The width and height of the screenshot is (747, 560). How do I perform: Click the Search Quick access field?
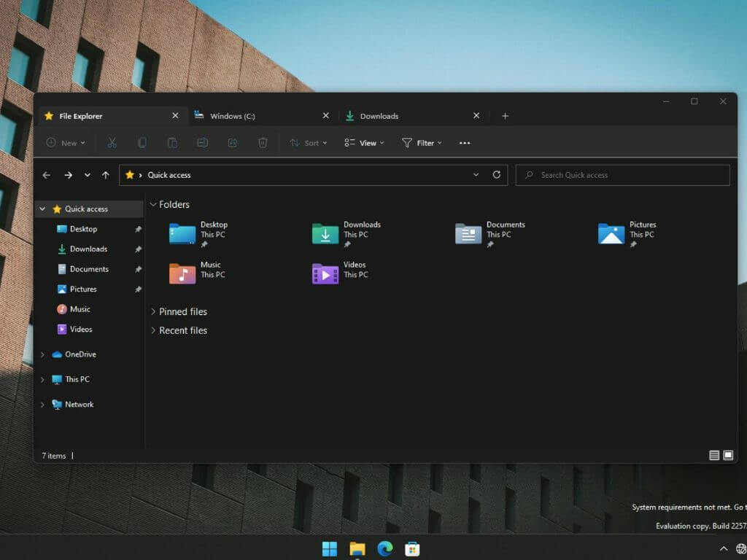(x=622, y=175)
